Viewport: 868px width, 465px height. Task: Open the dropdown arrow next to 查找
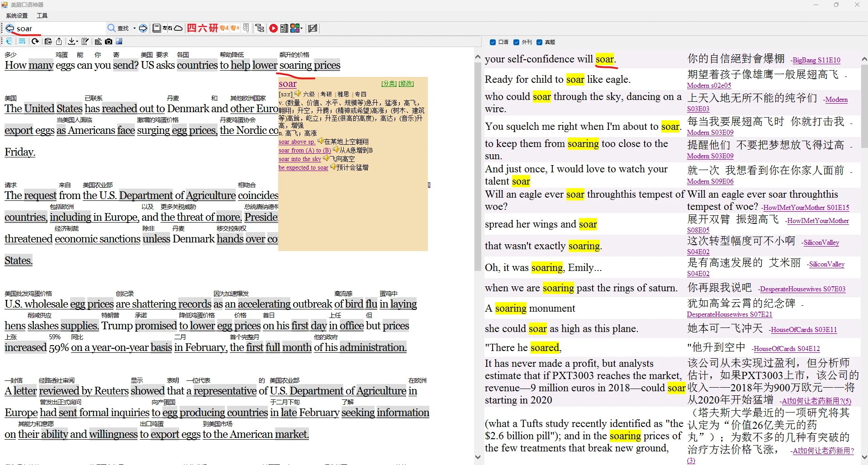click(x=134, y=28)
